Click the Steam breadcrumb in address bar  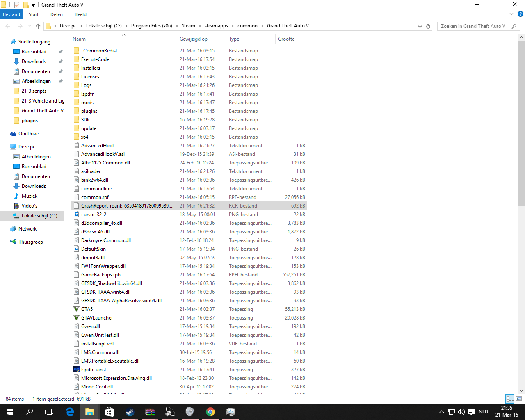(188, 26)
